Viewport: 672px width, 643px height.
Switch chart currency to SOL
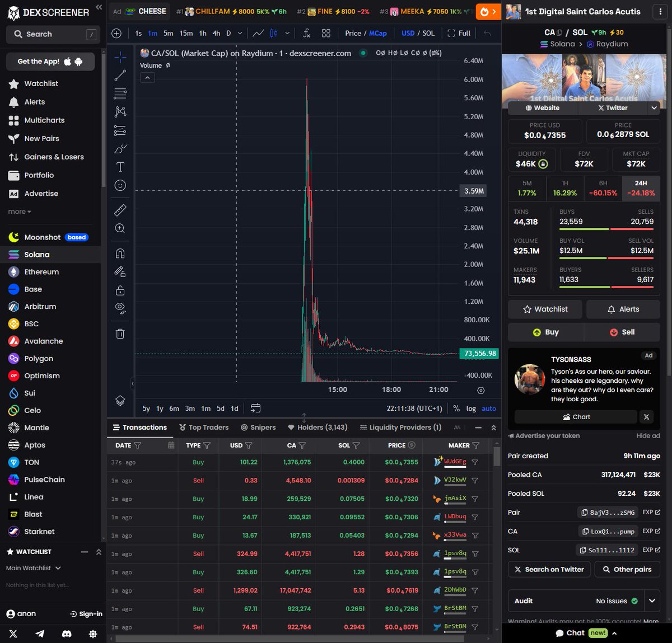coord(428,34)
